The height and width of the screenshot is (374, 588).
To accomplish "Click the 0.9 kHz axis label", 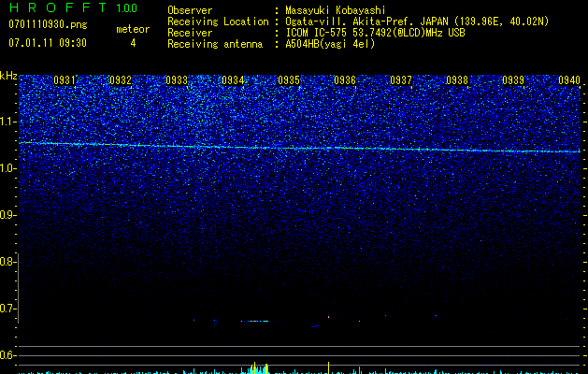I will pos(7,215).
